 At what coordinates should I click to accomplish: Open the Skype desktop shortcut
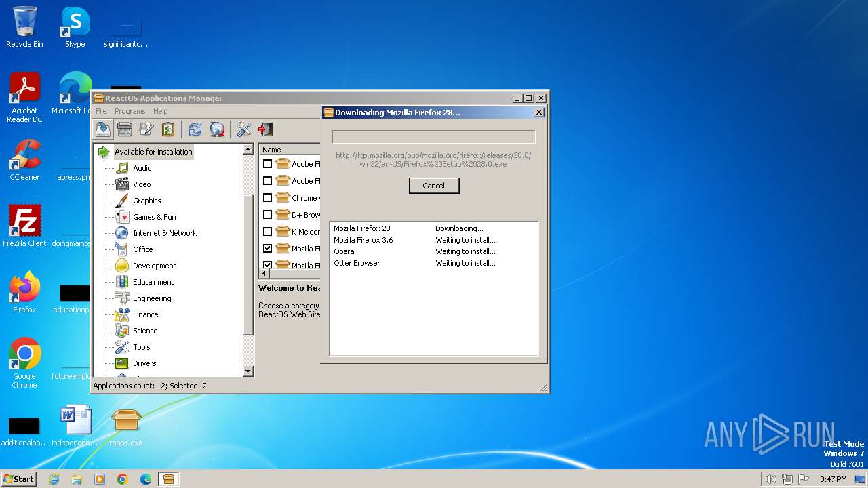[75, 27]
